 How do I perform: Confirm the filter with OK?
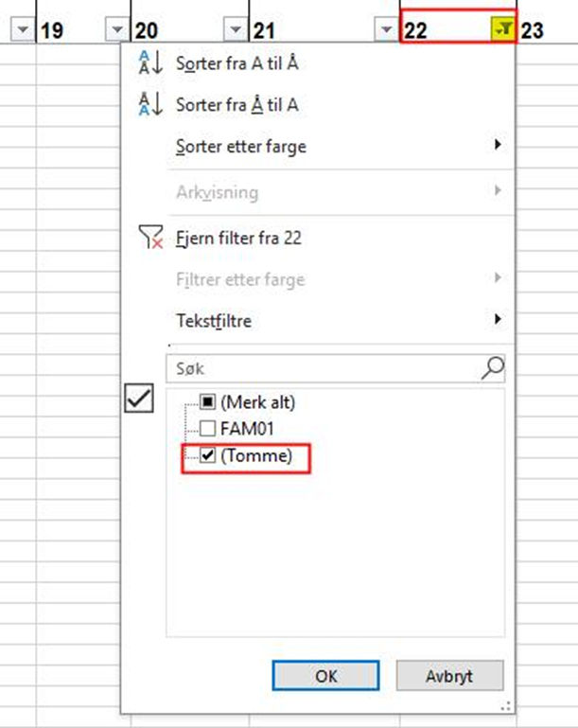pyautogui.click(x=325, y=677)
